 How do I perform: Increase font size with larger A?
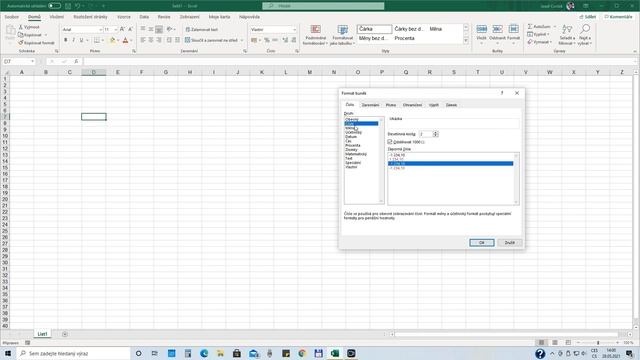(x=122, y=29)
